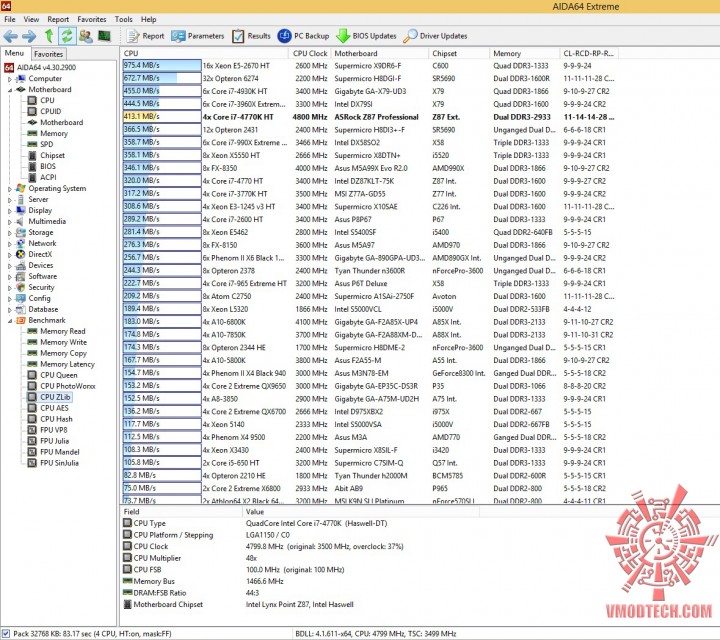Open the Help menu

click(x=148, y=19)
